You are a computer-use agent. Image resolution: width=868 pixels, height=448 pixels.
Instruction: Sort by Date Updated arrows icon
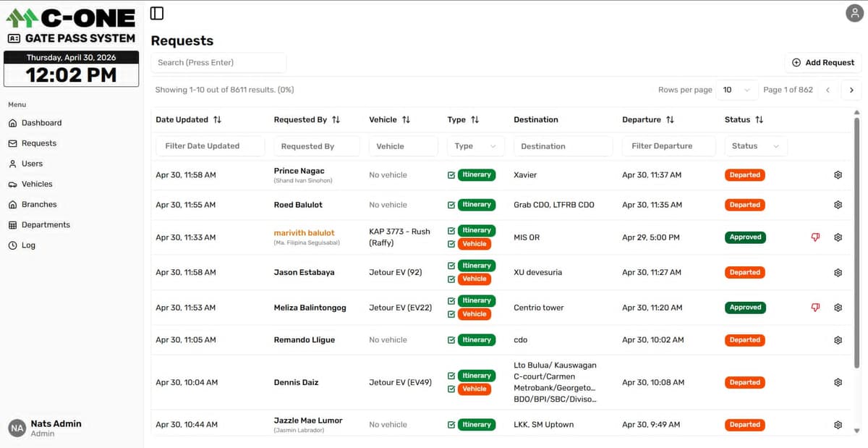(x=217, y=119)
